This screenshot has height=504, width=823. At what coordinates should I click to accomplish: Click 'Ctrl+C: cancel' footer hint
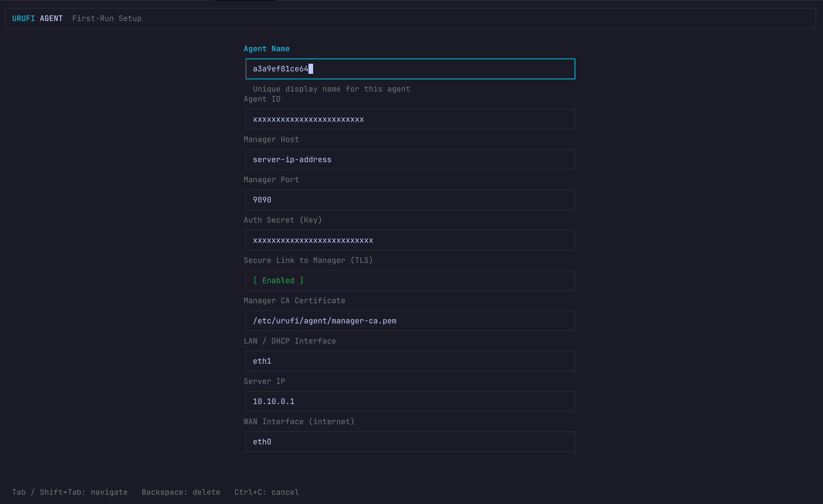(267, 492)
